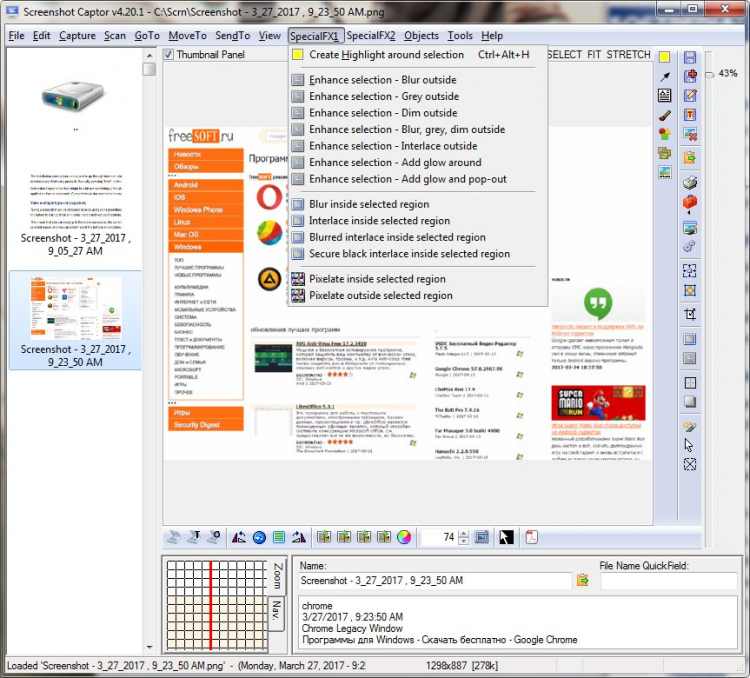Screen dimensions: 750x678
Task: Open the File menu
Action: point(16,36)
